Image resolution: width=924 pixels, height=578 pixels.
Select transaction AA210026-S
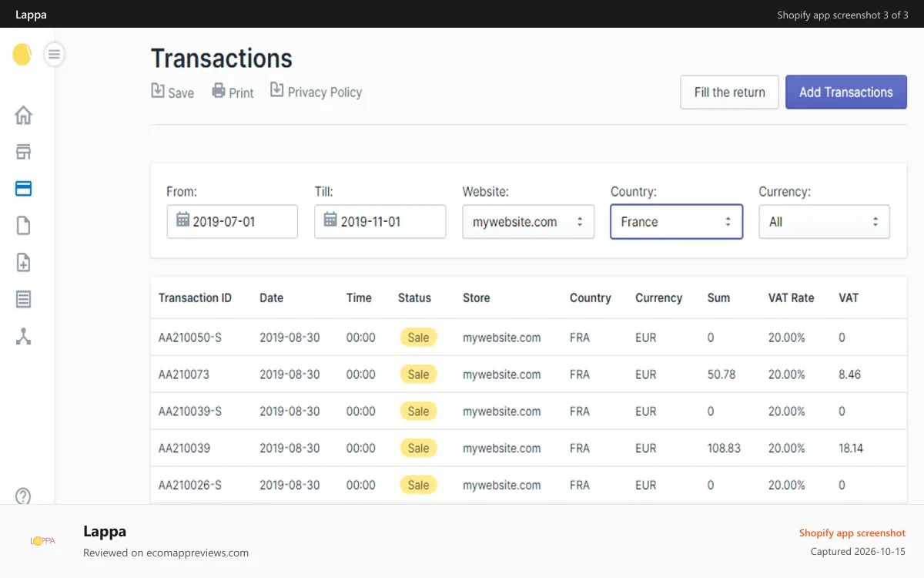point(190,486)
